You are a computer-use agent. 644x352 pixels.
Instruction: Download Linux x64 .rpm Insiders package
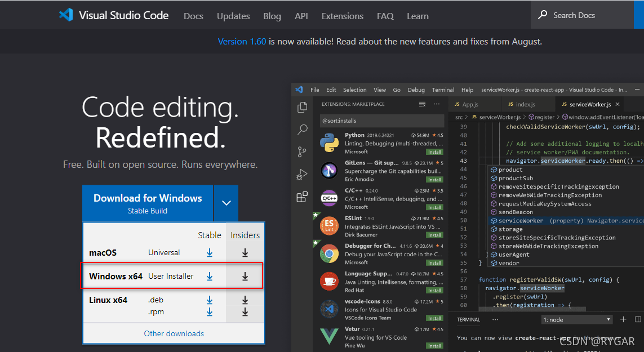[x=245, y=312]
